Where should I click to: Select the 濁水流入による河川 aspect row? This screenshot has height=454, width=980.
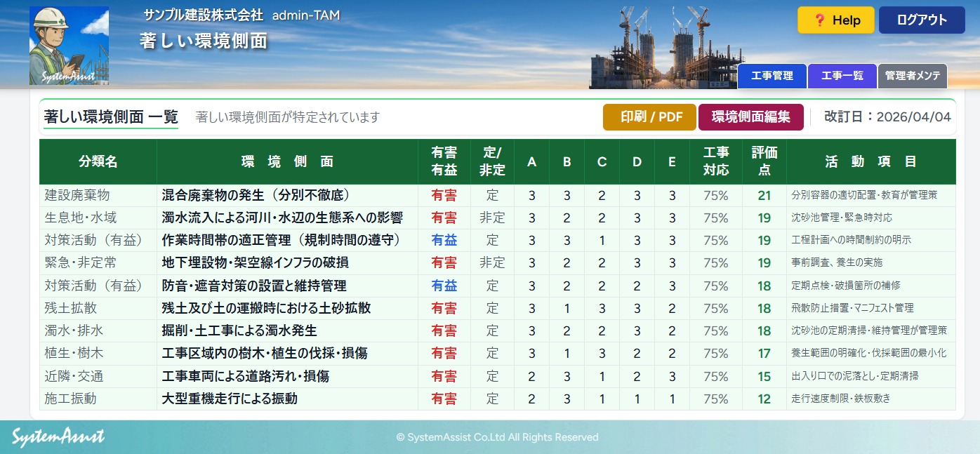coord(282,218)
